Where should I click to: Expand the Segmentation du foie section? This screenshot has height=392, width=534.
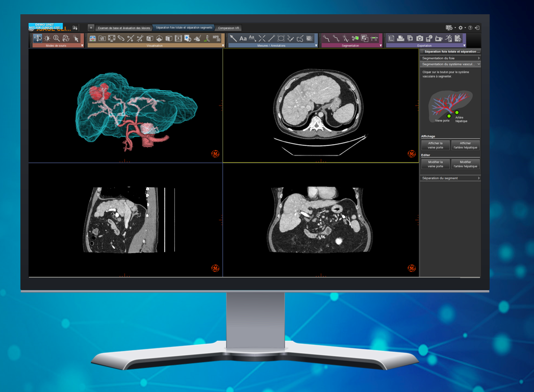(x=450, y=58)
